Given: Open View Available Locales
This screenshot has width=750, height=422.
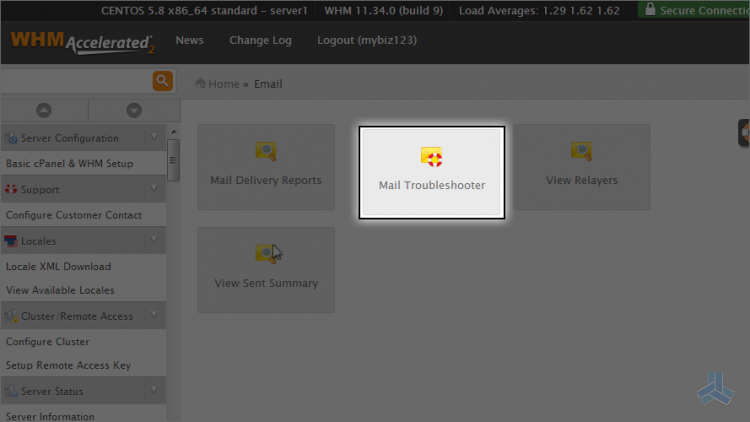Looking at the screenshot, I should click(60, 290).
